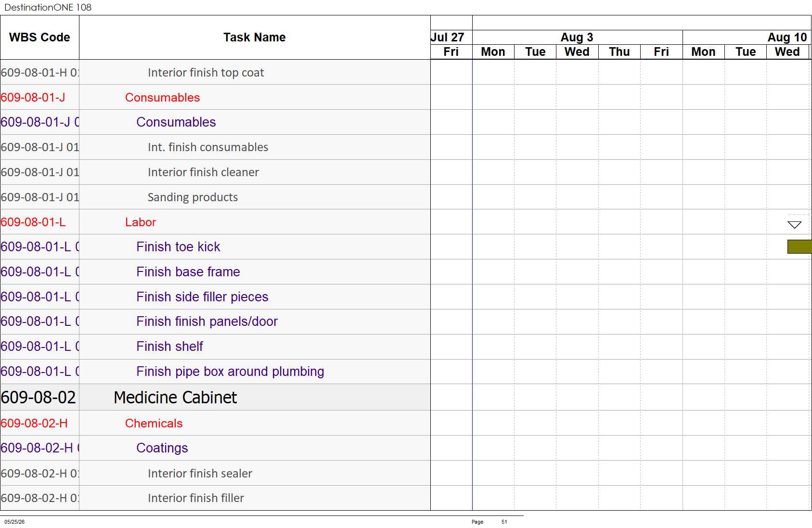
Task: Select the olive Finish toe kick bar
Action: [799, 247]
